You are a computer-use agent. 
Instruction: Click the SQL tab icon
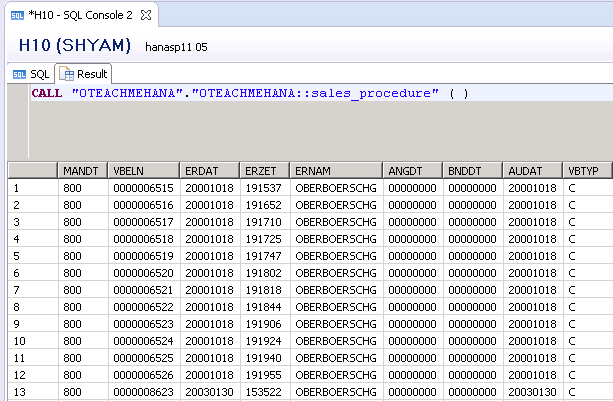[19, 74]
